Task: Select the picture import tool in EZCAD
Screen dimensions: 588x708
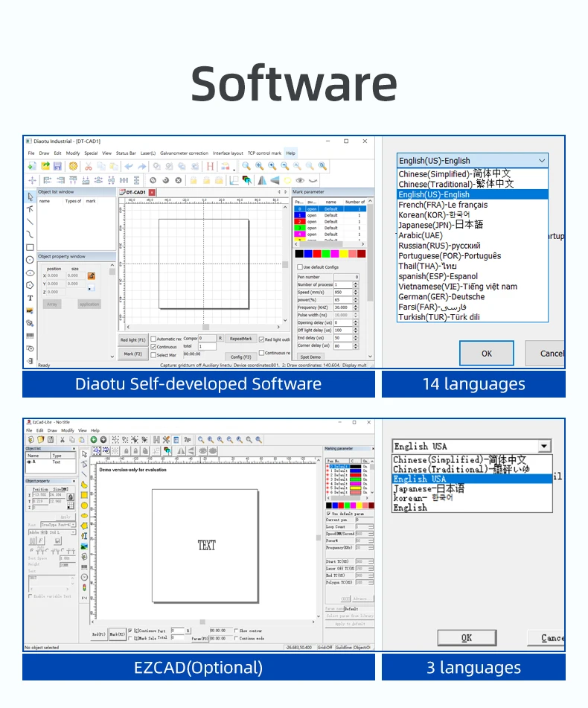Action: [84, 546]
